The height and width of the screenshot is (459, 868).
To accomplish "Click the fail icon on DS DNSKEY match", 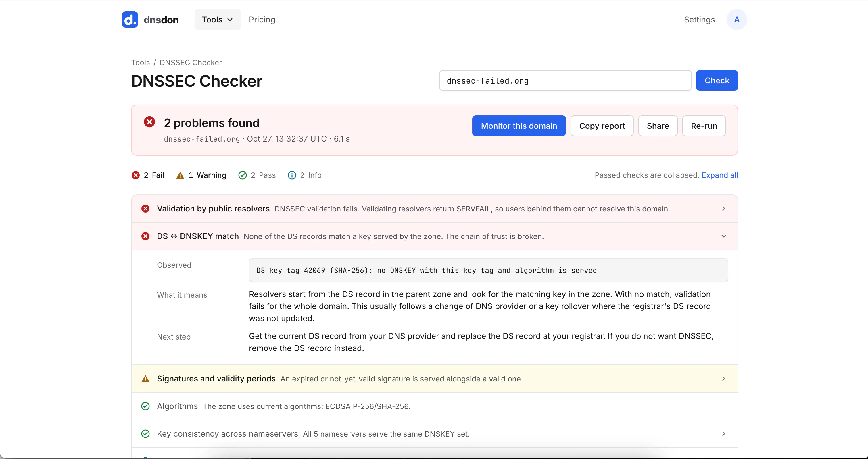I will (145, 236).
